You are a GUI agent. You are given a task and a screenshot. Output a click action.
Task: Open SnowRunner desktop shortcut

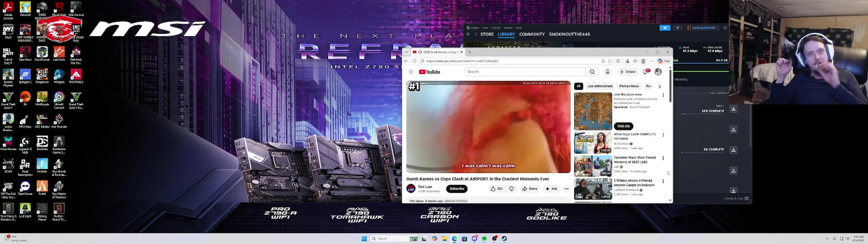point(42,54)
